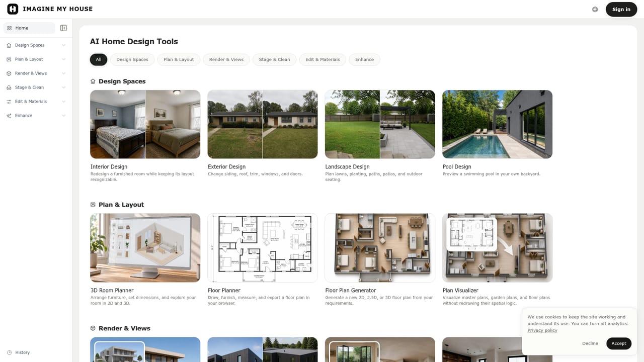The height and width of the screenshot is (362, 644).
Task: Select the Stage & Clean filter tab
Action: coord(274,59)
